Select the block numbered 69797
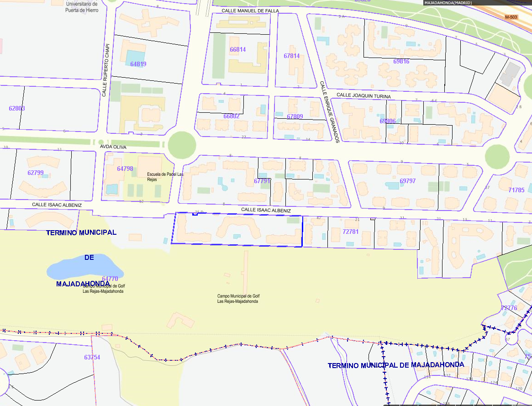 [x=407, y=181]
